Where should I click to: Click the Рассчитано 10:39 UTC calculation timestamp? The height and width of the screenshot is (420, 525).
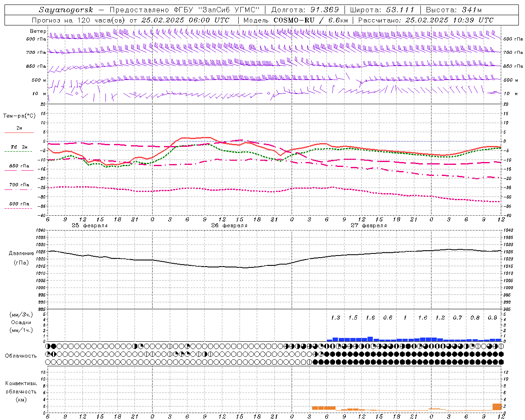click(426, 20)
